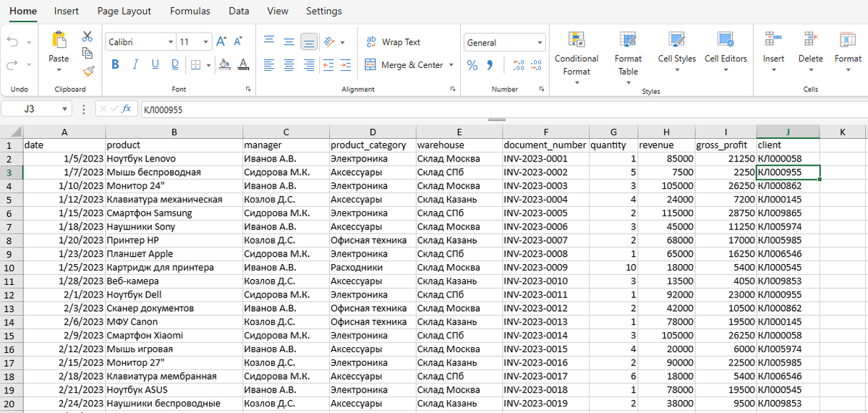868x413 pixels.
Task: Set Middle Align vertical alignment
Action: coord(289,42)
